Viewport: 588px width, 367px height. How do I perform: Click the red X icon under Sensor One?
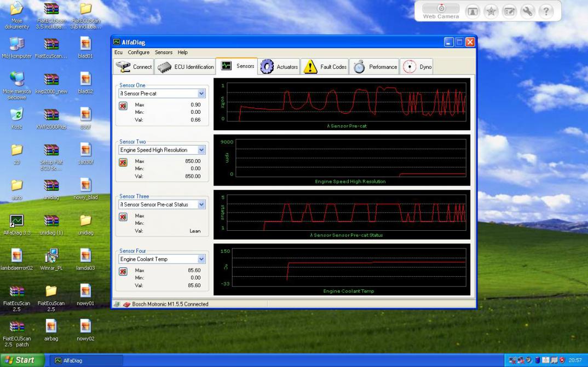pyautogui.click(x=123, y=106)
